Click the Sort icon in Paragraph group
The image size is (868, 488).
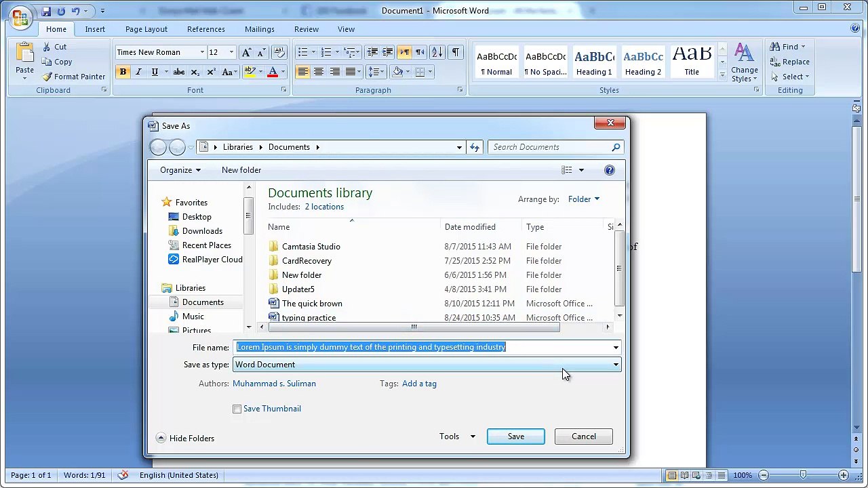[x=437, y=52]
